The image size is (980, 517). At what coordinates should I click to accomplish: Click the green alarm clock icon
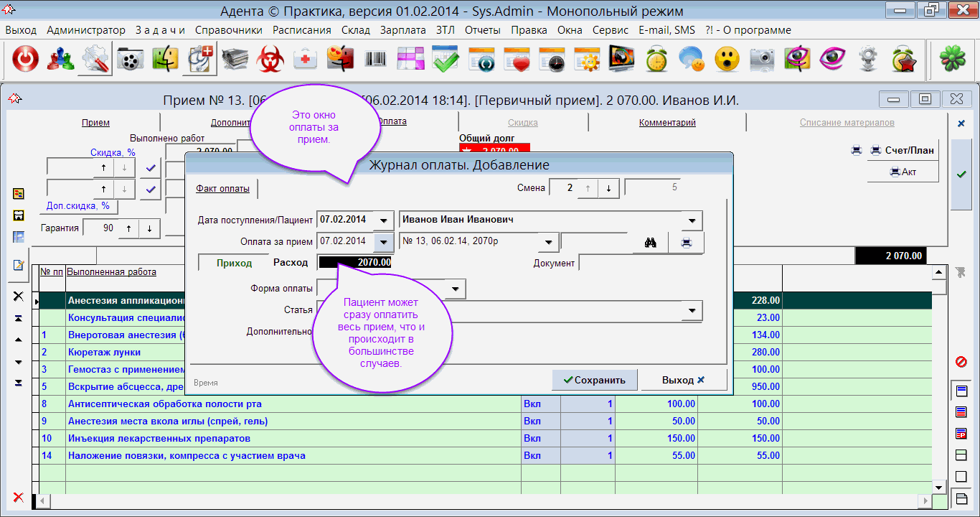[x=656, y=60]
